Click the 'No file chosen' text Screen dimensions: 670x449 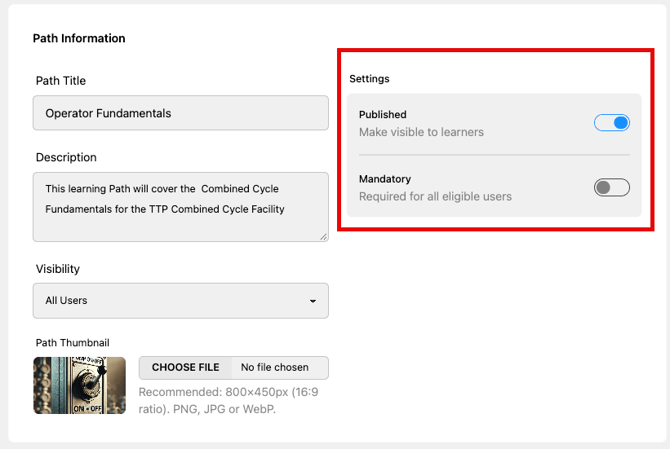coord(275,368)
